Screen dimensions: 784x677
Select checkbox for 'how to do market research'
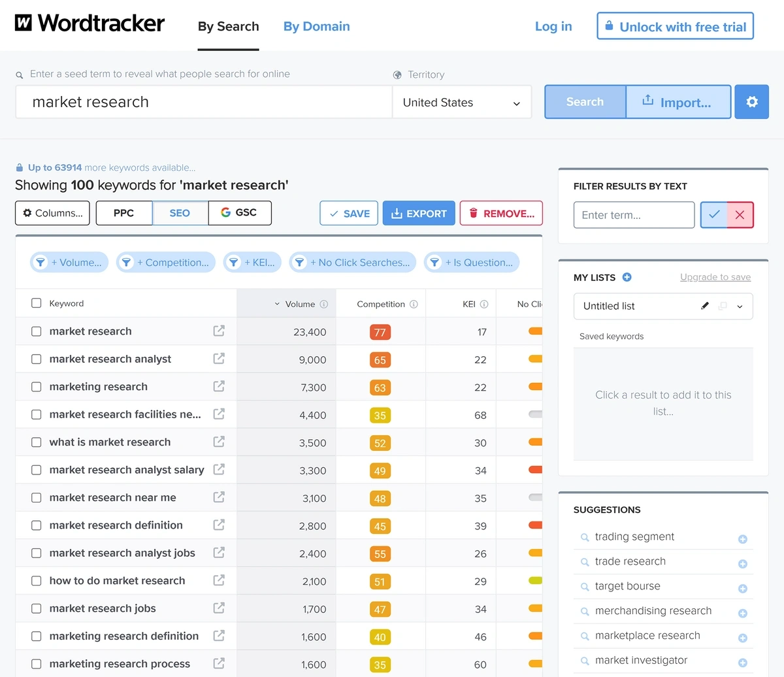pos(37,581)
